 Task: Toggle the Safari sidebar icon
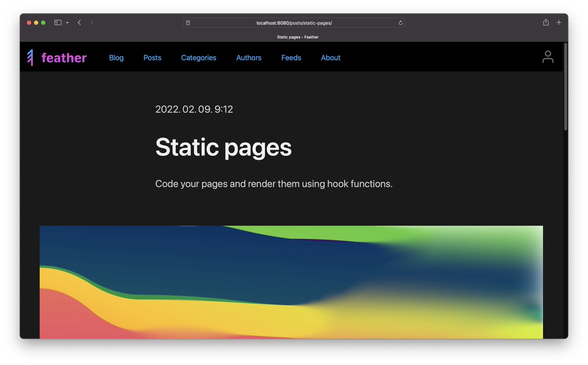57,22
